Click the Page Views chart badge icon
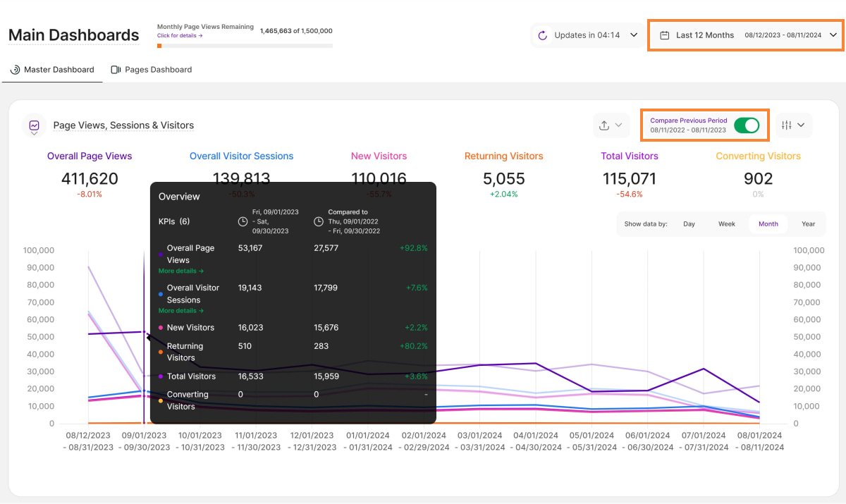846x504 pixels. coord(33,125)
